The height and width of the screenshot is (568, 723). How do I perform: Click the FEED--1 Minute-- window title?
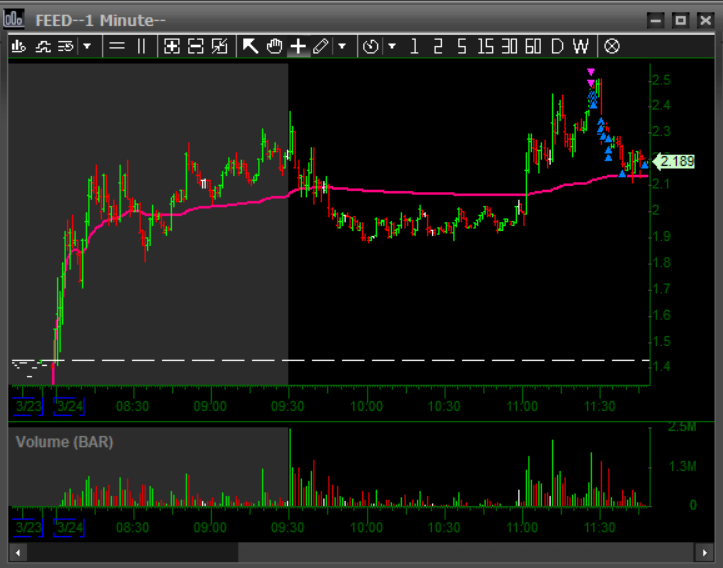click(x=101, y=21)
